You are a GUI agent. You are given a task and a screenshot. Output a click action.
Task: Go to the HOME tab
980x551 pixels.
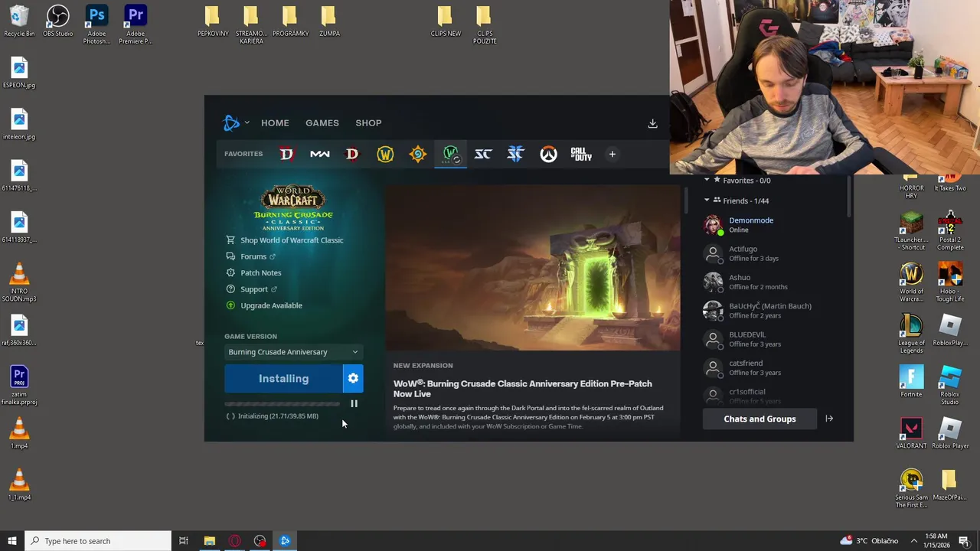(x=275, y=122)
